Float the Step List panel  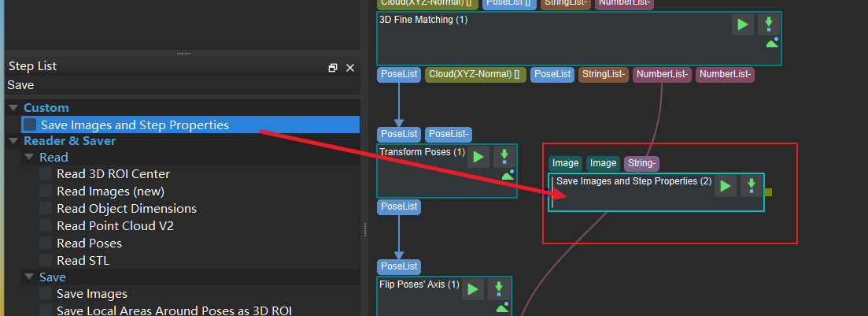333,68
